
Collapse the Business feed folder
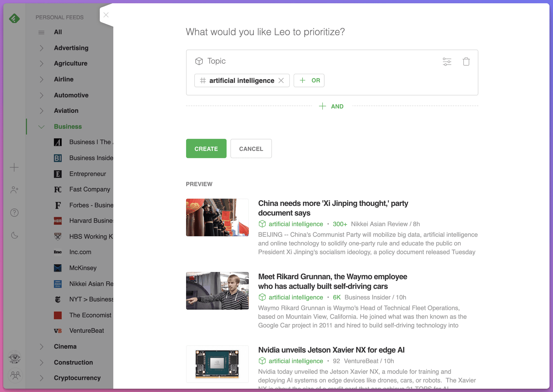41,127
